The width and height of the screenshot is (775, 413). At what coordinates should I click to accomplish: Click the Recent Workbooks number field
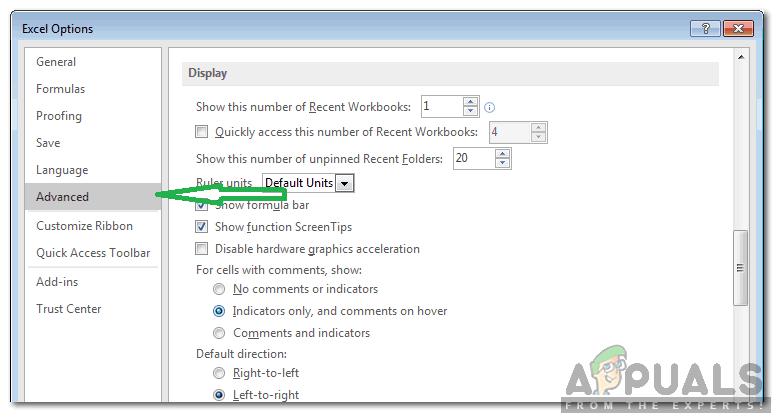coord(442,107)
